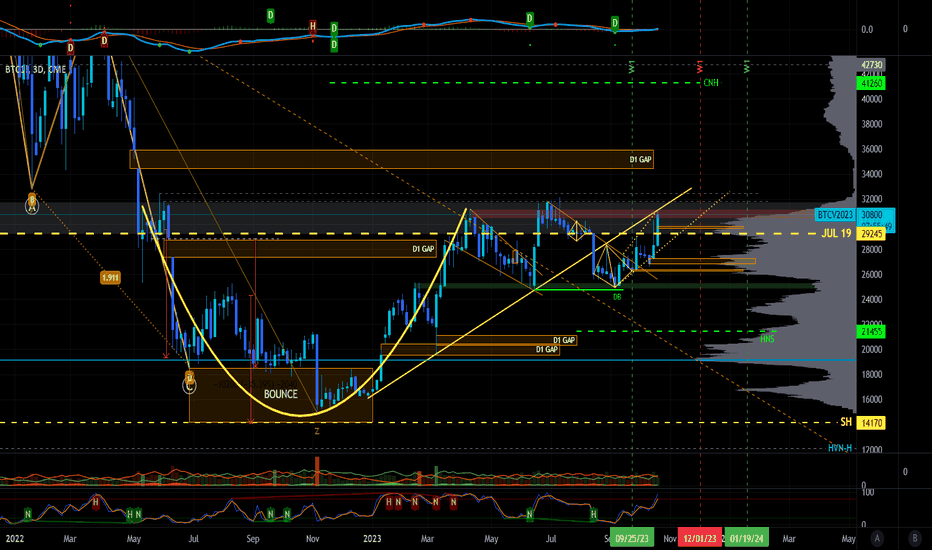Toggle the B scale button
Image resolution: width=932 pixels, height=550 pixels.
[915, 539]
